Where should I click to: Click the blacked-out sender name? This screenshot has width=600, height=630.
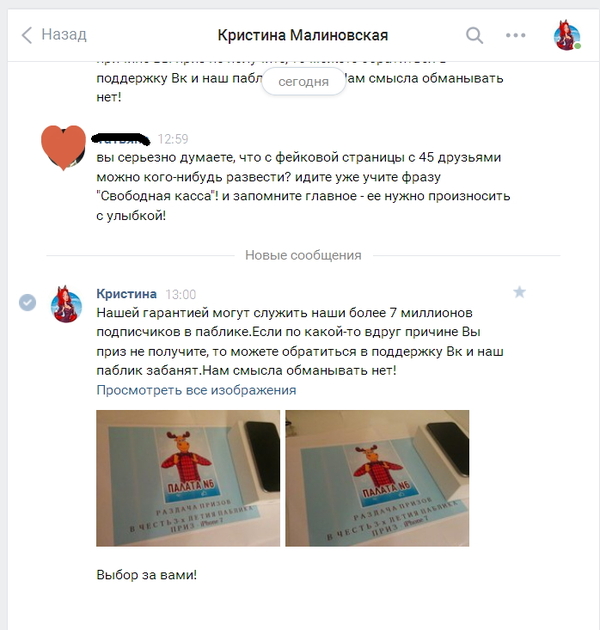pyautogui.click(x=121, y=139)
